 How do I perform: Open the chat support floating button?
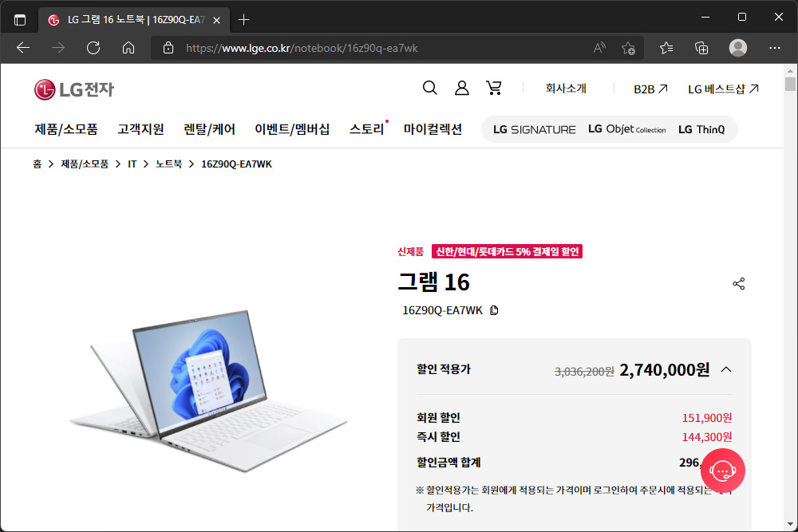point(723,471)
